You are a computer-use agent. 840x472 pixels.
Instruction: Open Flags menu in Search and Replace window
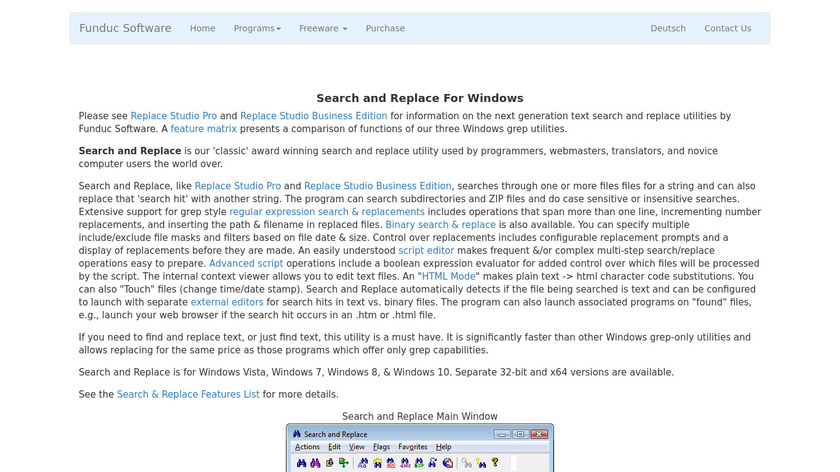point(381,447)
